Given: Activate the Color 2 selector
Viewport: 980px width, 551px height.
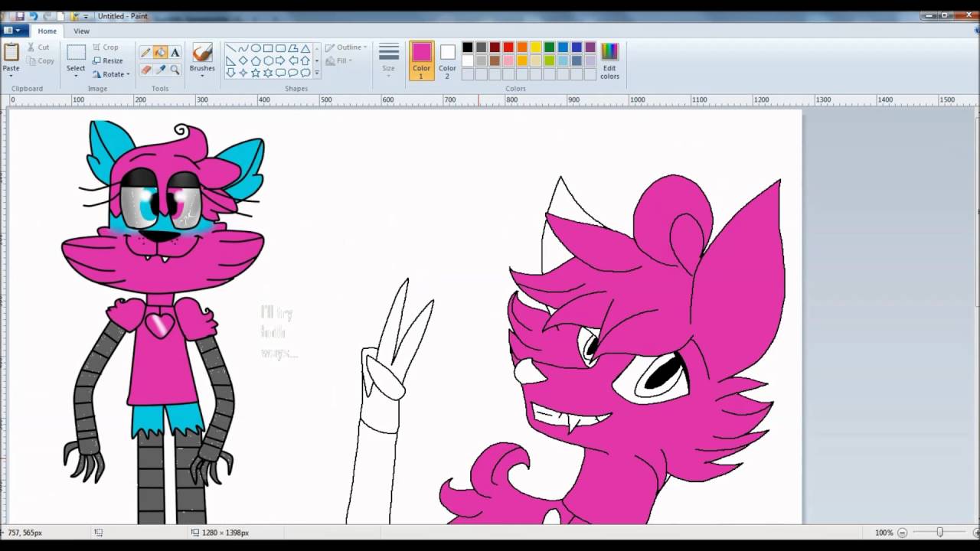Looking at the screenshot, I should tap(448, 61).
